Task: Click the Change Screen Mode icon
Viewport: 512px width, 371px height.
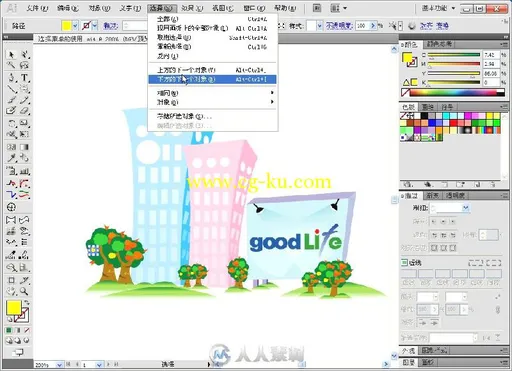Action: tap(19, 352)
